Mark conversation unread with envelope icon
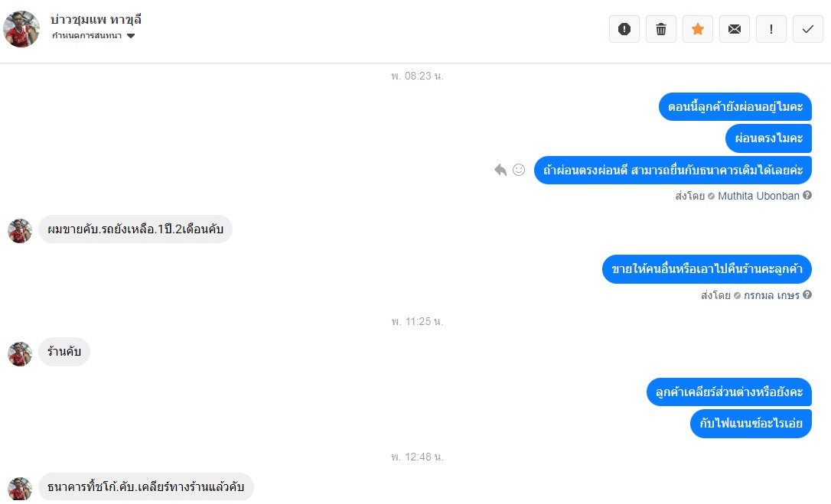Image resolution: width=831 pixels, height=504 pixels. [735, 29]
